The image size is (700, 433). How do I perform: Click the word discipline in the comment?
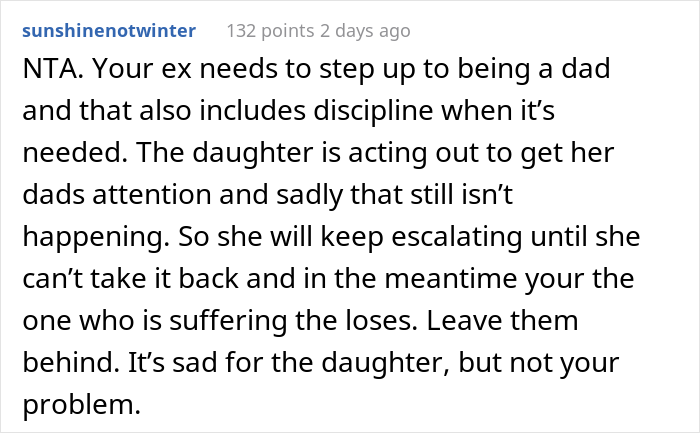[373, 111]
